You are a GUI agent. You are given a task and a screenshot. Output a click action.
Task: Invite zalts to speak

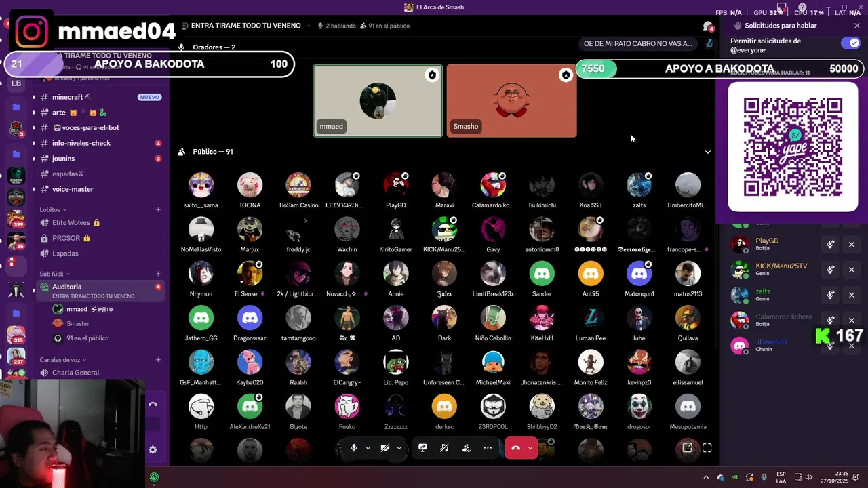(x=830, y=295)
